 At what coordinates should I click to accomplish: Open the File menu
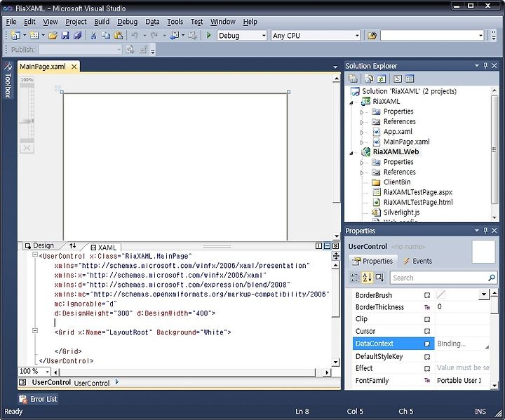(x=11, y=22)
